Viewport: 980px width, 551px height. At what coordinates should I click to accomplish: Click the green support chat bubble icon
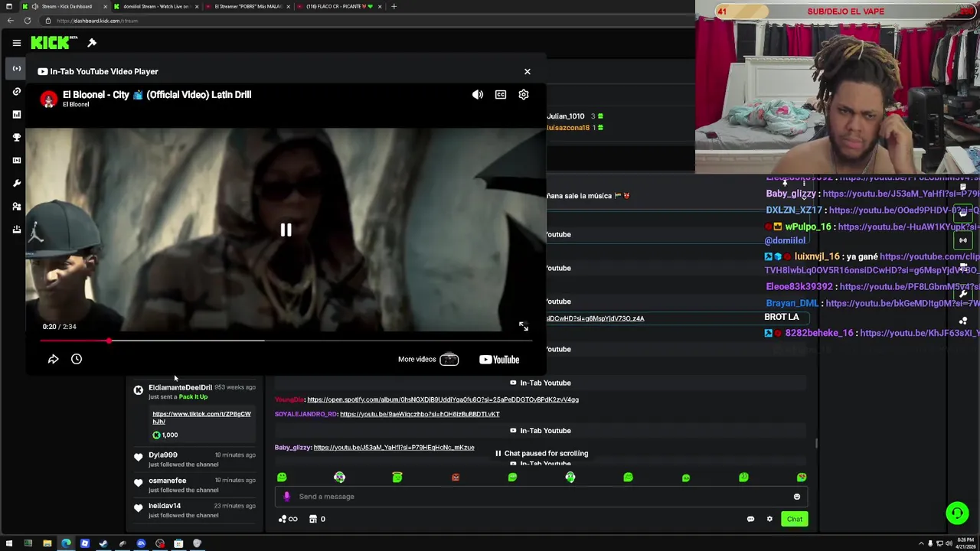(x=957, y=513)
